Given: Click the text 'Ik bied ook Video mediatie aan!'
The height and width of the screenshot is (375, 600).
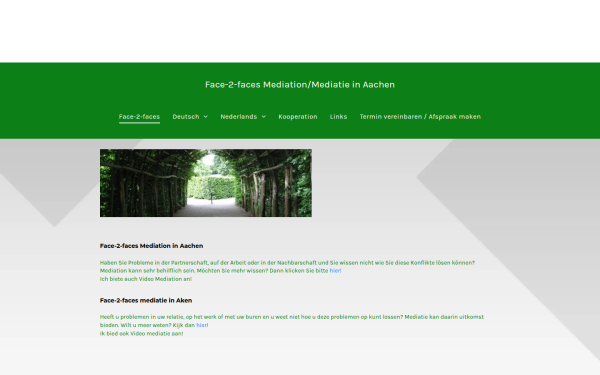Looking at the screenshot, I should pos(142,334).
